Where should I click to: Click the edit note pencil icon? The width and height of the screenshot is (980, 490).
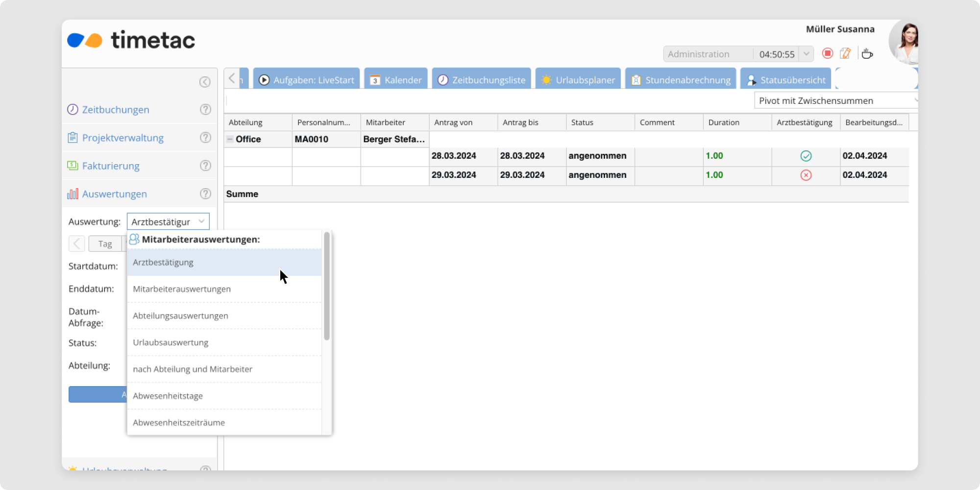pyautogui.click(x=845, y=53)
